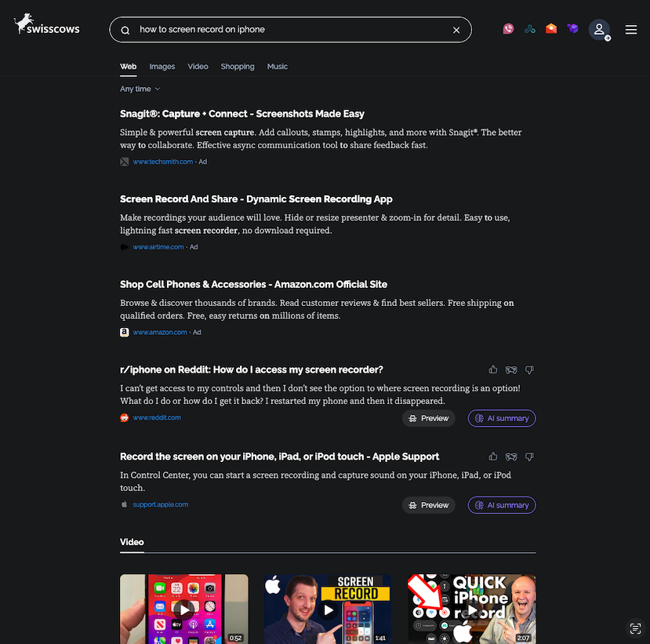Play the 0:52 iPhone home screen video
This screenshot has width=650, height=644.
coord(184,609)
